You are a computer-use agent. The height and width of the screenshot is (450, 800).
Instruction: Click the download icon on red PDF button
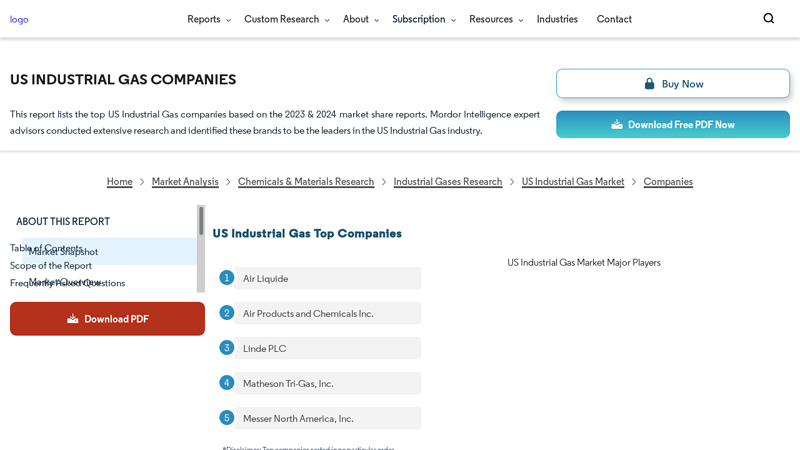72,319
